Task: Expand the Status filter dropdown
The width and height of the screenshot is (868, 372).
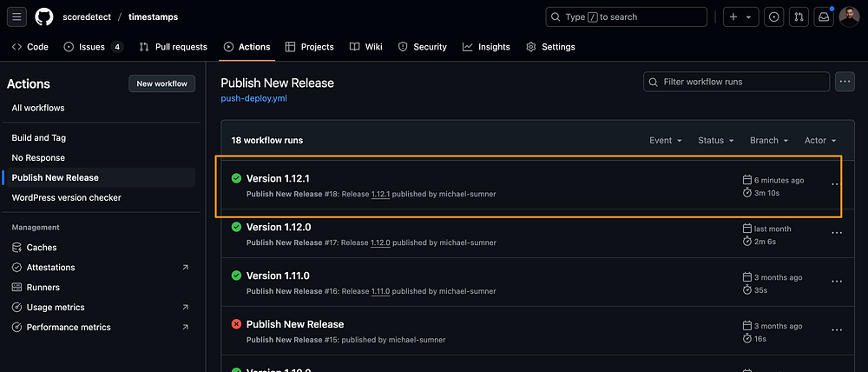Action: [x=716, y=141]
